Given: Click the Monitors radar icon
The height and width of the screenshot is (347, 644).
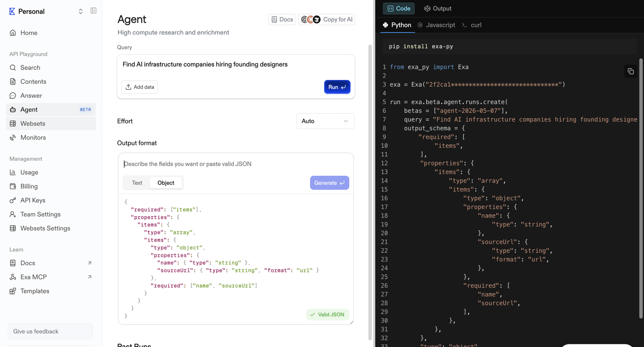Looking at the screenshot, I should 13,138.
